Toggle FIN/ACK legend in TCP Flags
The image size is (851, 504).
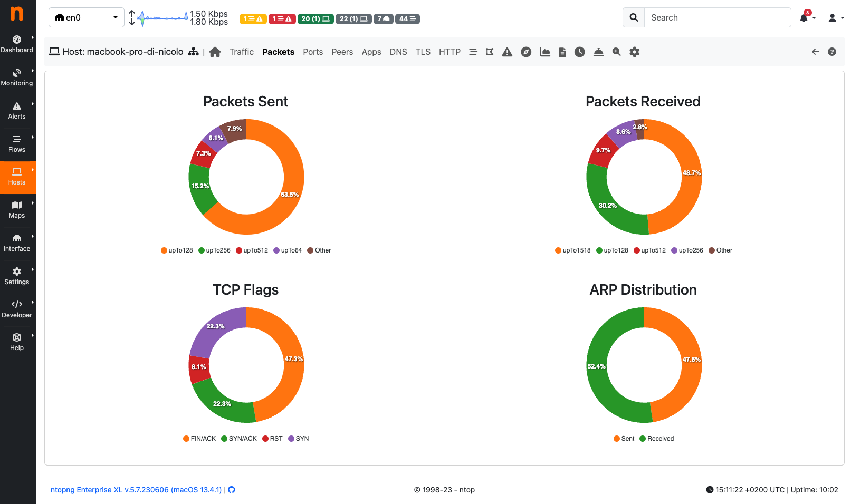[x=199, y=439]
